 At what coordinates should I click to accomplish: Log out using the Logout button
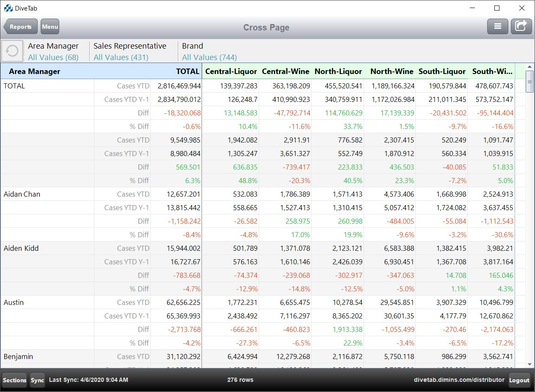pos(519,380)
